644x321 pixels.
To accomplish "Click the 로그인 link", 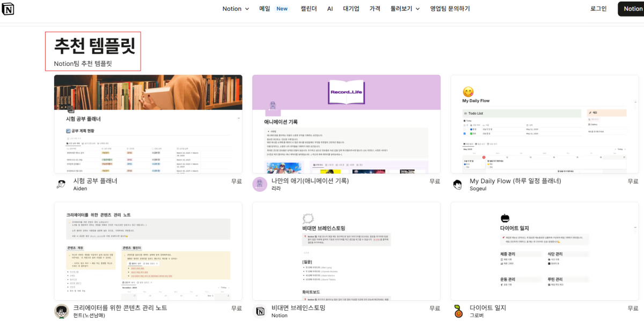I will tap(598, 9).
